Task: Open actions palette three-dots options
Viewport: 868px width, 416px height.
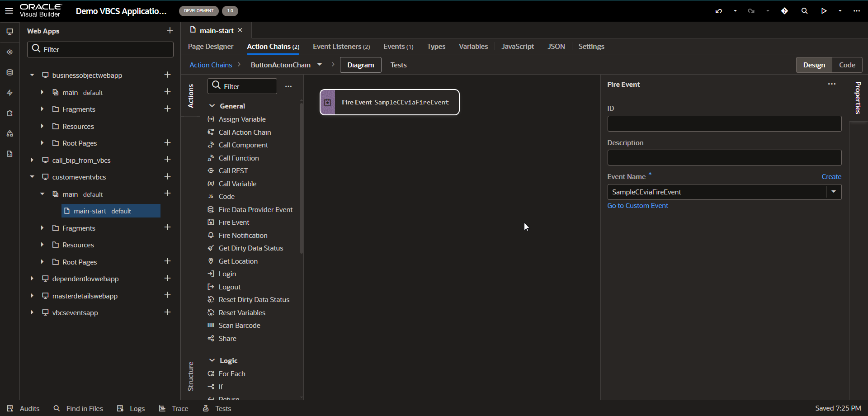Action: tap(288, 86)
